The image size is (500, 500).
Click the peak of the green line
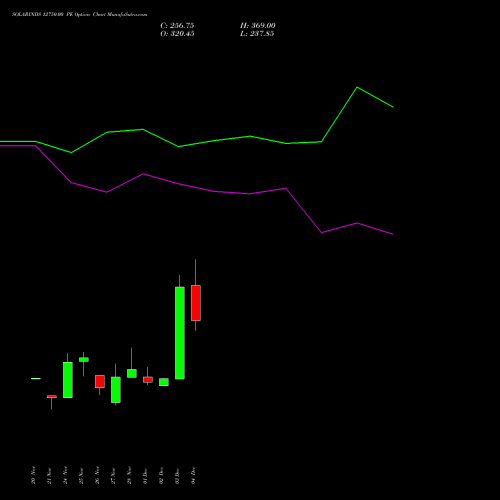[x=357, y=87]
